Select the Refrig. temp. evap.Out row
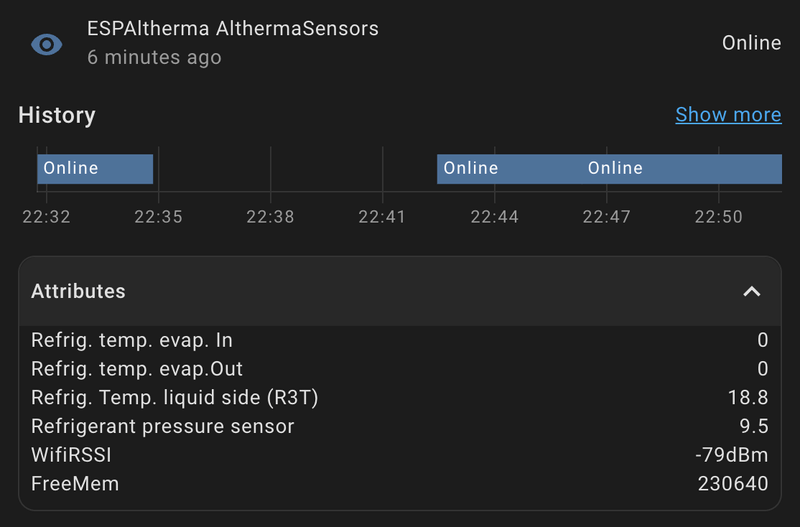Image resolution: width=800 pixels, height=527 pixels. coord(137,370)
